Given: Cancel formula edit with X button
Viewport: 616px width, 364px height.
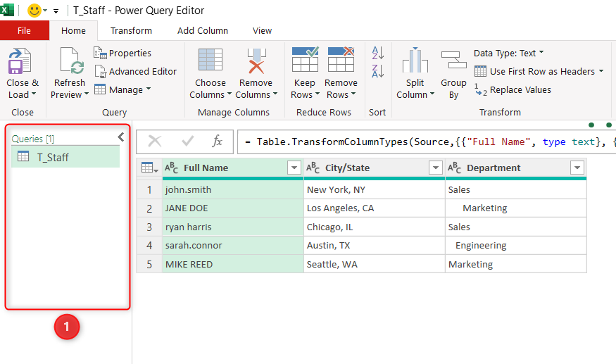Looking at the screenshot, I should (154, 141).
